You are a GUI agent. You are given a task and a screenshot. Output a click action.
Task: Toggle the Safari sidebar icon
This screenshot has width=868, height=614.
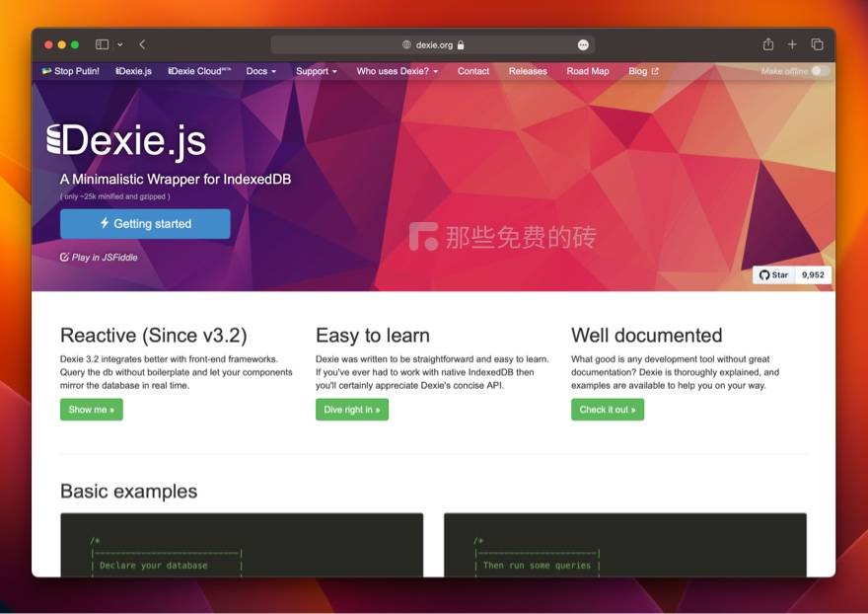coord(102,44)
